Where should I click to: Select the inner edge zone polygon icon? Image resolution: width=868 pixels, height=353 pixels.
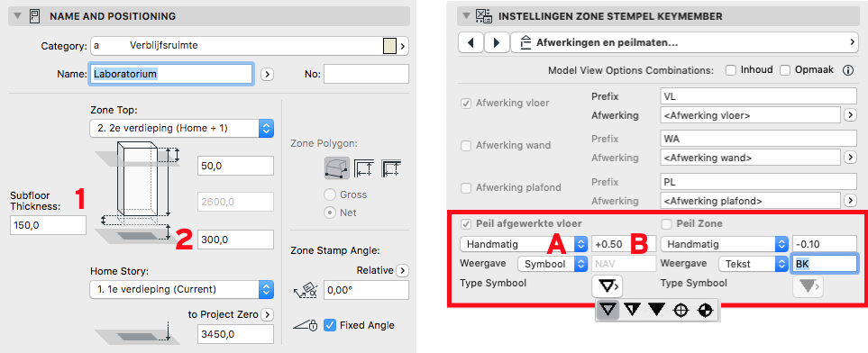pos(364,167)
